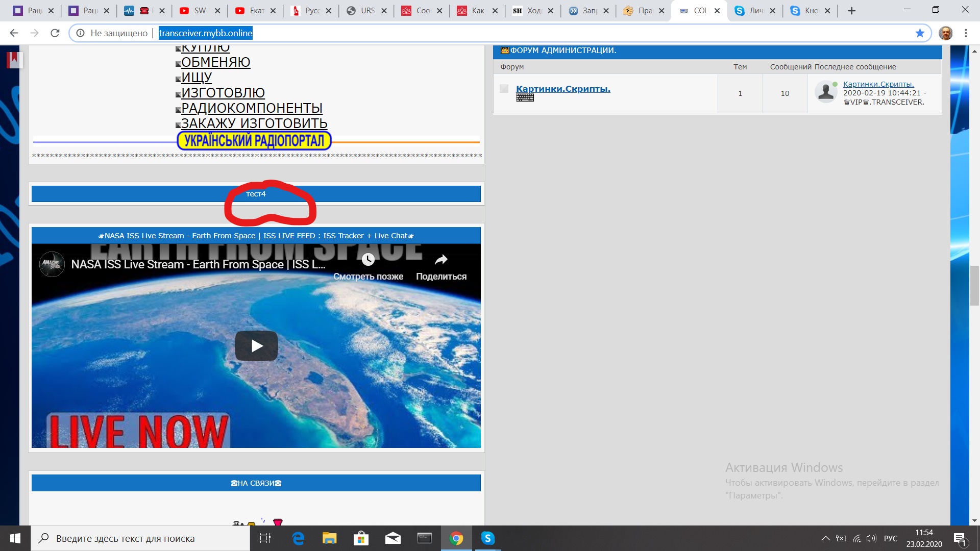
Task: Switch to the Лич Skype tab
Action: [755, 11]
